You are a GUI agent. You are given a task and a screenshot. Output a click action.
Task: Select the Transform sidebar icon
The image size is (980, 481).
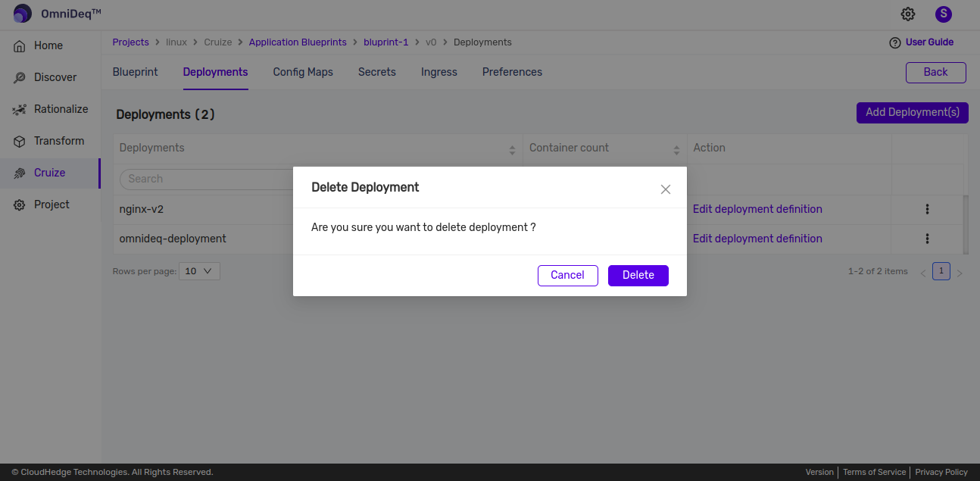click(x=20, y=141)
